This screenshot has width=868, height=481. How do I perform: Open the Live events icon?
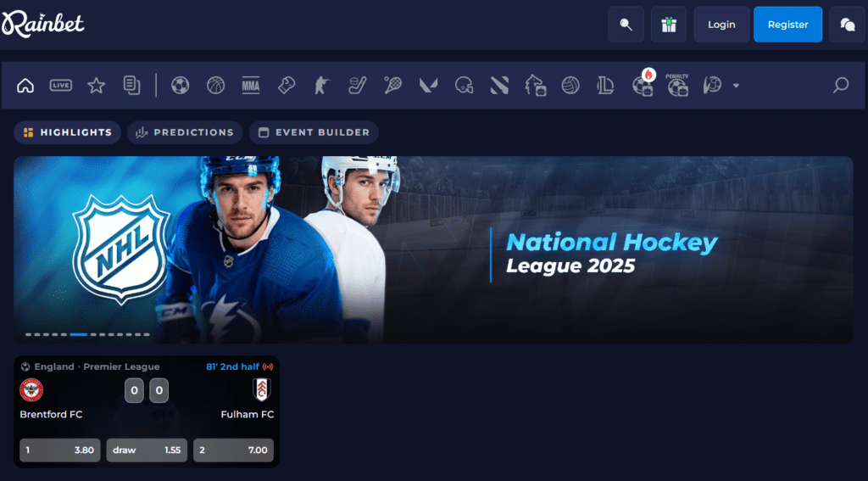click(60, 85)
